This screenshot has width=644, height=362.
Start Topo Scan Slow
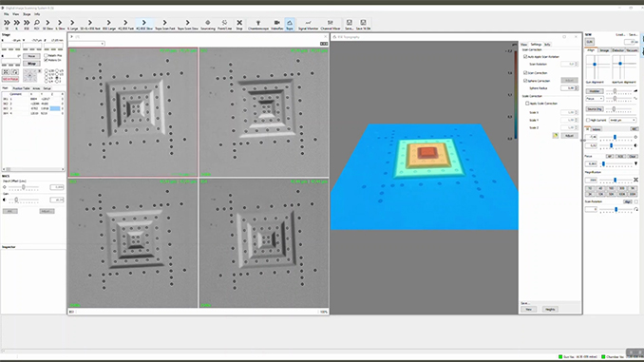[187, 25]
